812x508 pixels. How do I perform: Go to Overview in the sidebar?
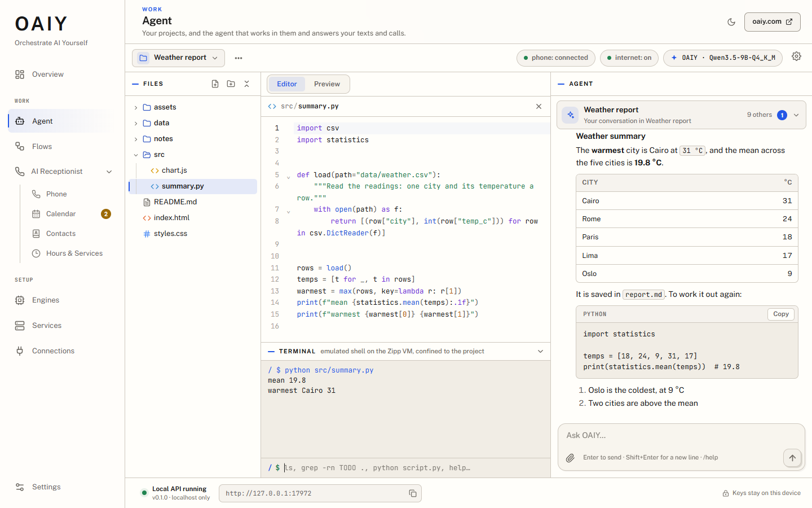point(62,75)
